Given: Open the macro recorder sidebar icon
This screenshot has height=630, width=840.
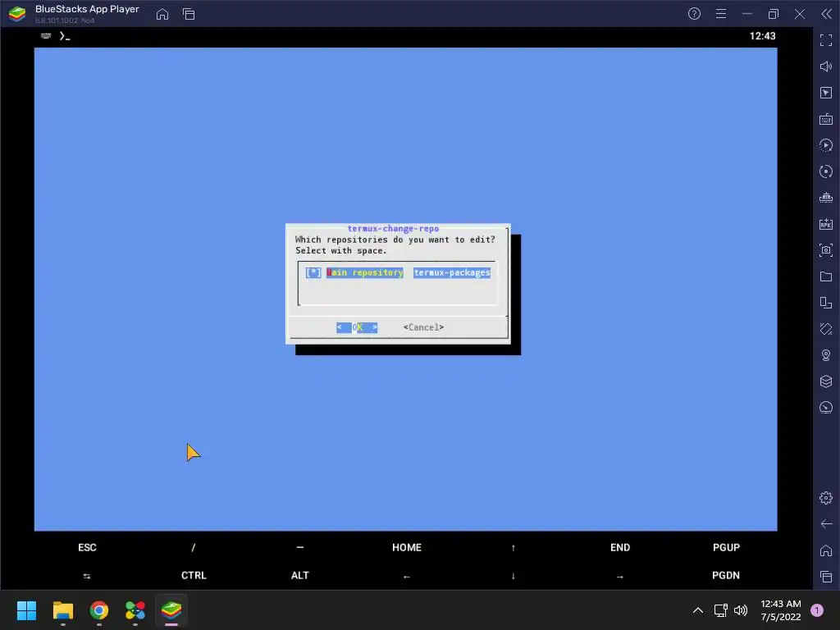Looking at the screenshot, I should pos(826,145).
